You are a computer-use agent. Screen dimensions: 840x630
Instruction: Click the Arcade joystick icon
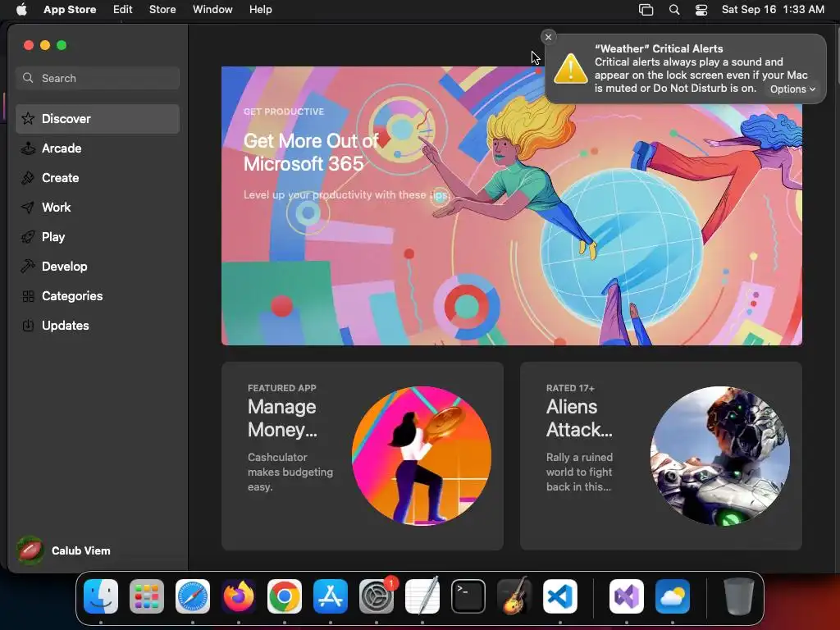(x=28, y=148)
